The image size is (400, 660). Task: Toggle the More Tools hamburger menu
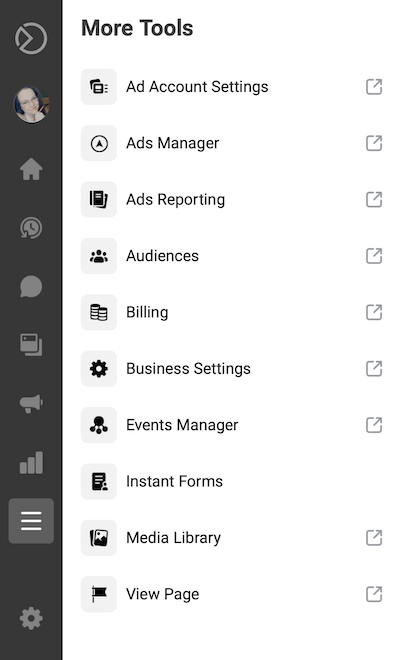(31, 521)
